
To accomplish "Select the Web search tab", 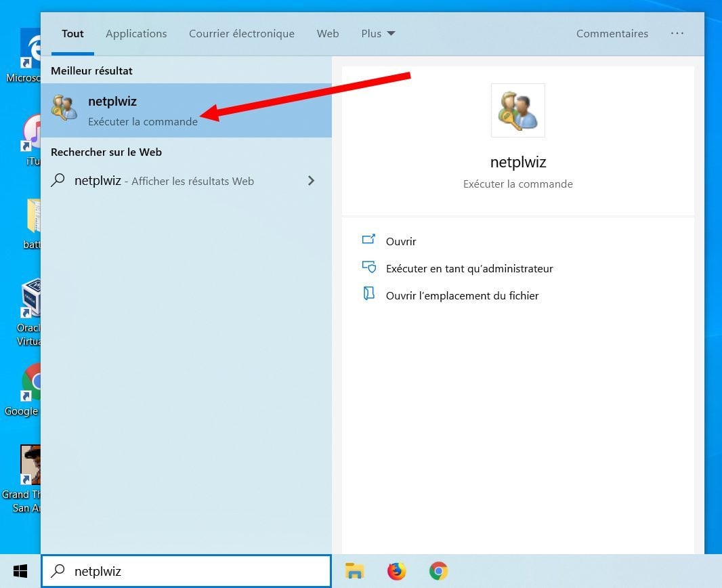I will click(x=328, y=33).
